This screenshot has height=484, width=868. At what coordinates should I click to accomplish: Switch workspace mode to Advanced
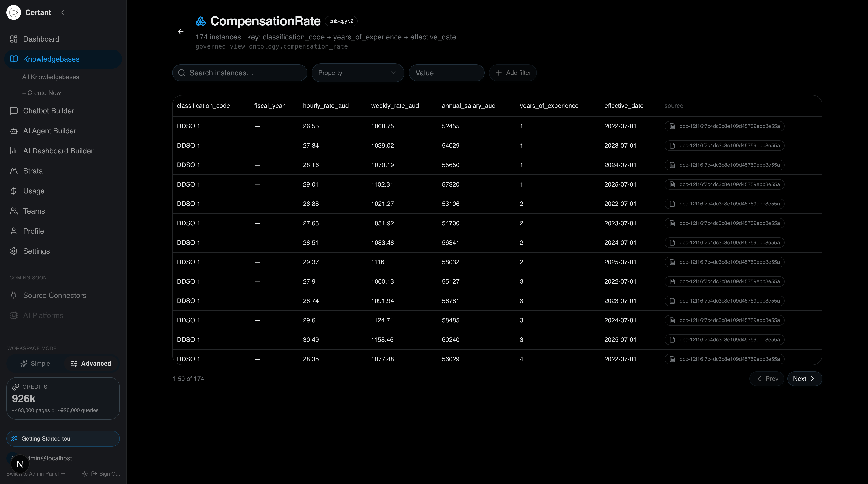(91, 363)
